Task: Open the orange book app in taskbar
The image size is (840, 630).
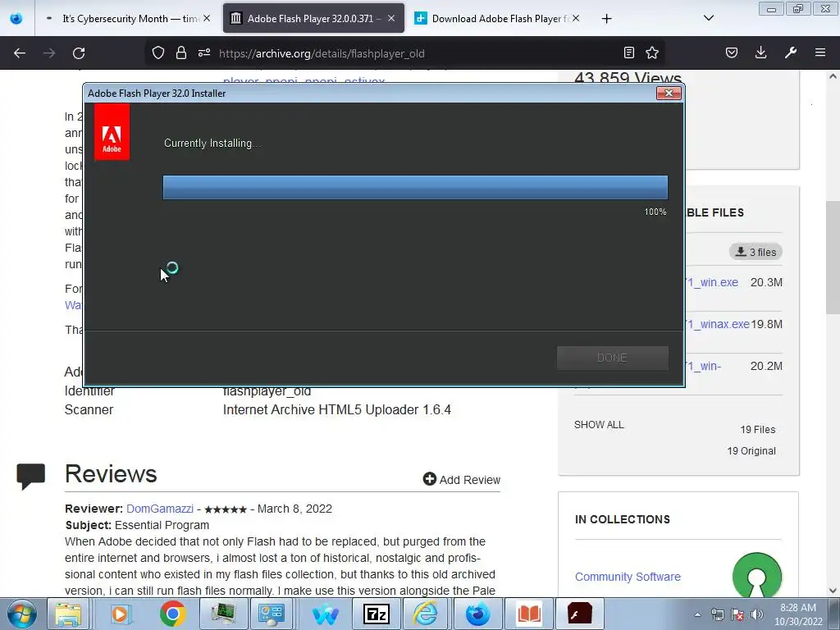Action: tap(529, 614)
